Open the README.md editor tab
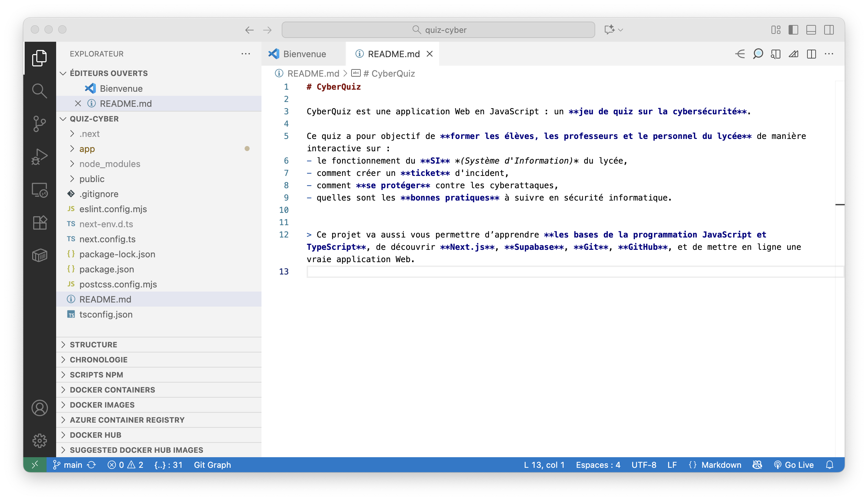The height and width of the screenshot is (501, 868). pos(393,54)
